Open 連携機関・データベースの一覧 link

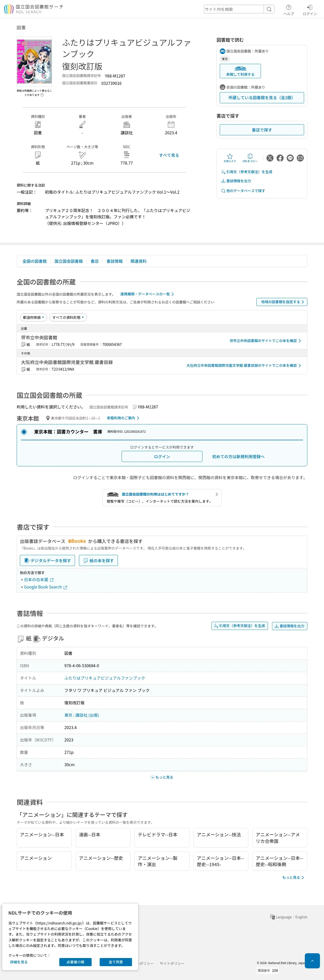point(147,294)
